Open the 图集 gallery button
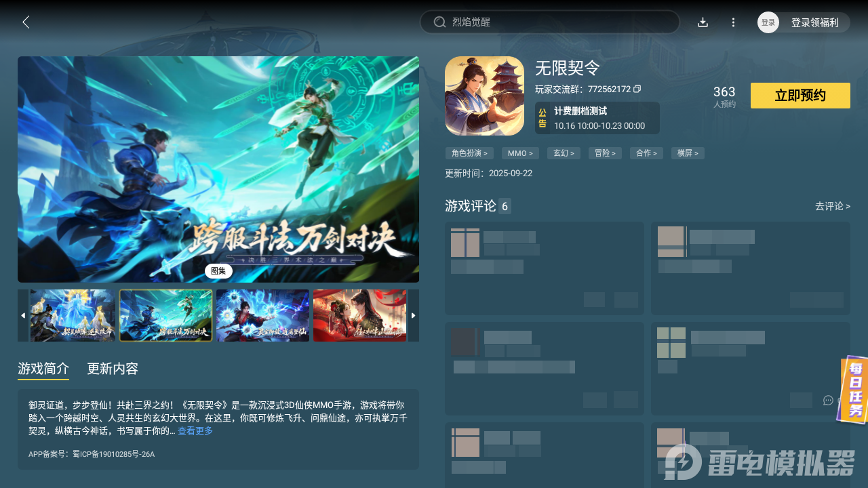 pos(218,271)
